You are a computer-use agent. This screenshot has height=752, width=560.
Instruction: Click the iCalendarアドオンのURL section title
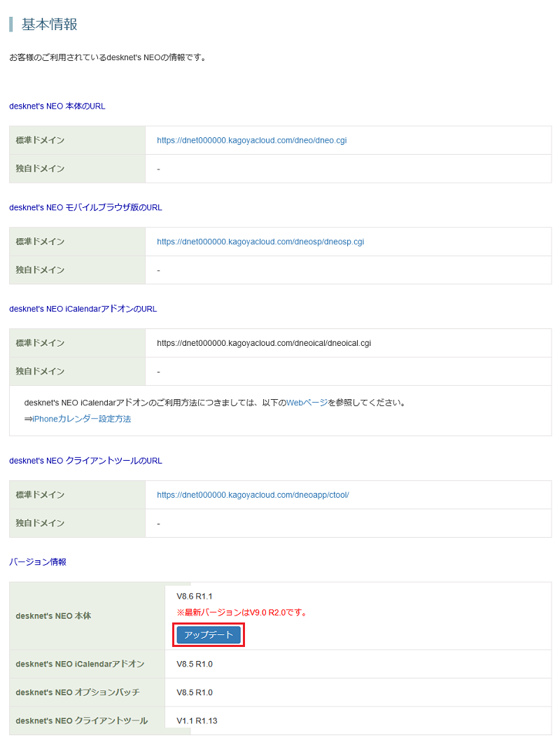pyautogui.click(x=83, y=309)
